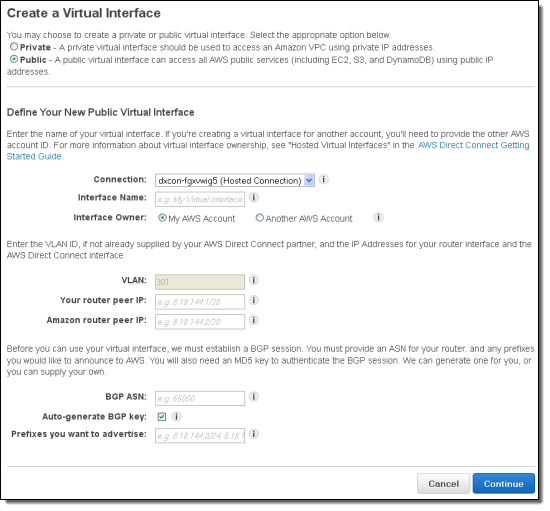Click the Cancel button
This screenshot has height=511, width=550.
tap(443, 484)
